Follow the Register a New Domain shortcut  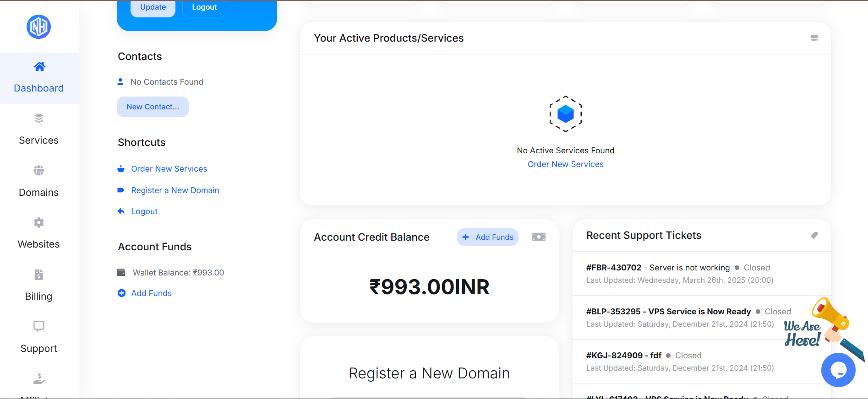pos(175,190)
